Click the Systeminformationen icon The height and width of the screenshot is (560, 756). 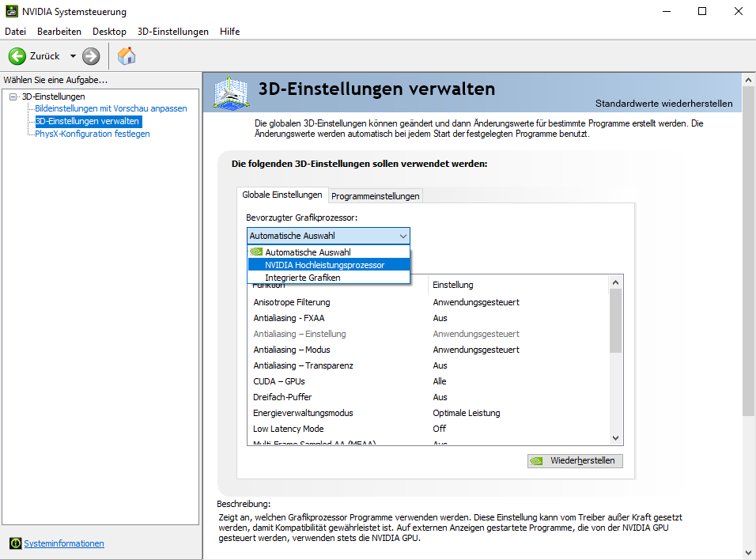tap(16, 543)
